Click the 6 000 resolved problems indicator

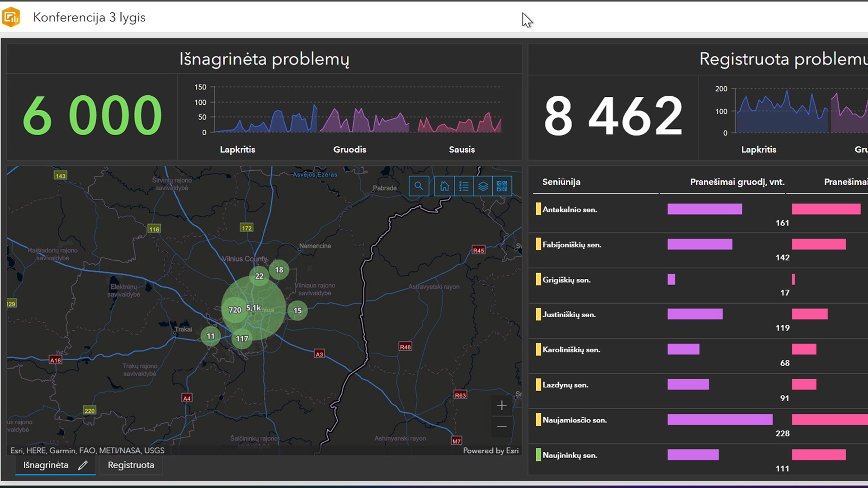92,116
